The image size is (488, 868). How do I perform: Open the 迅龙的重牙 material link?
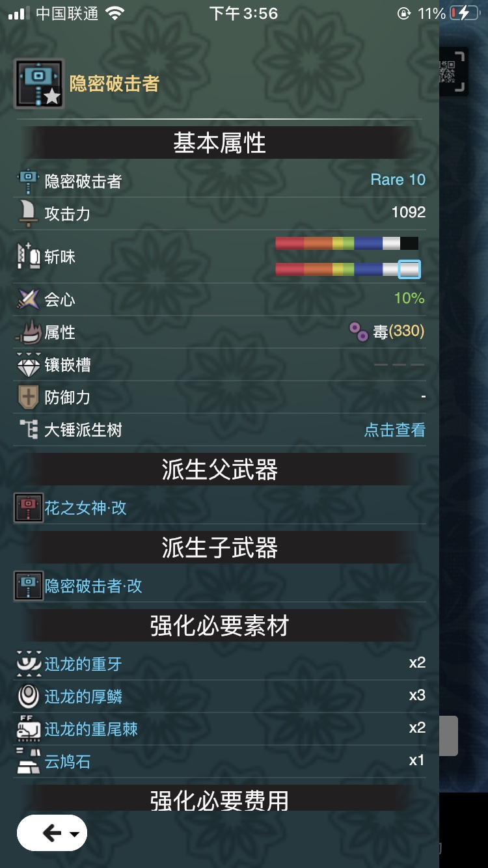(83, 664)
